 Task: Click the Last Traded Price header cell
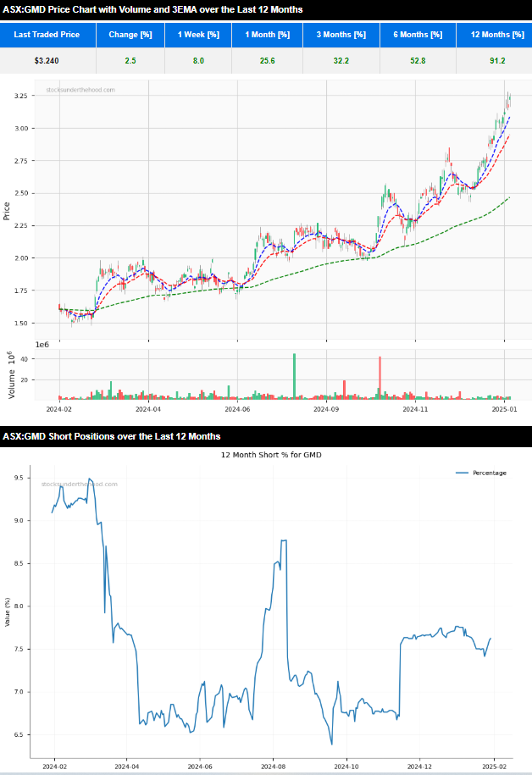click(x=47, y=35)
